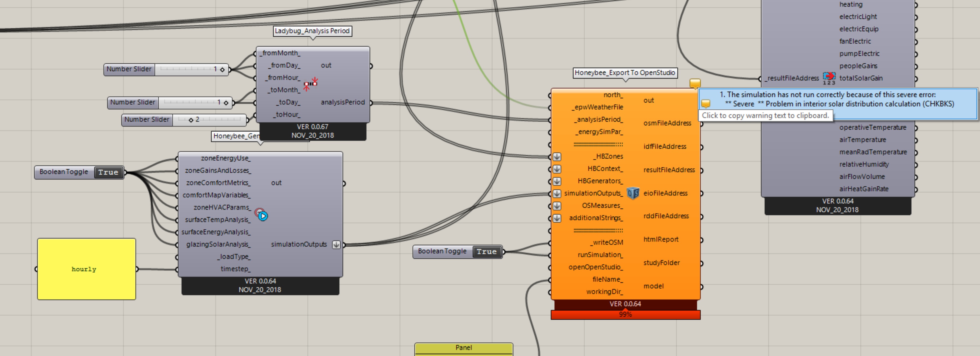Click the middle Number Slider with value 1
Image resolution: width=980 pixels, height=356 pixels.
coord(170,103)
